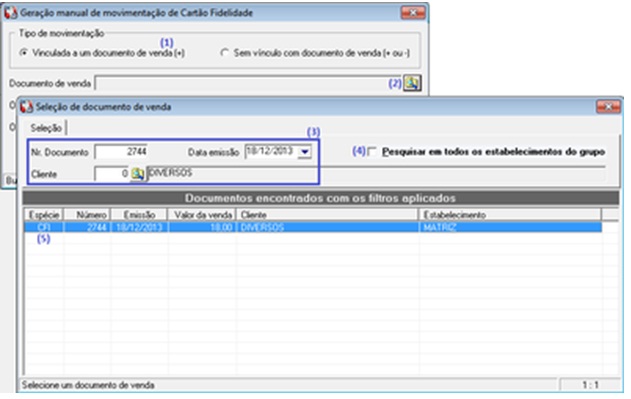Click the MATRIZ establishment cell
This screenshot has height=399, width=631.
coord(511,227)
